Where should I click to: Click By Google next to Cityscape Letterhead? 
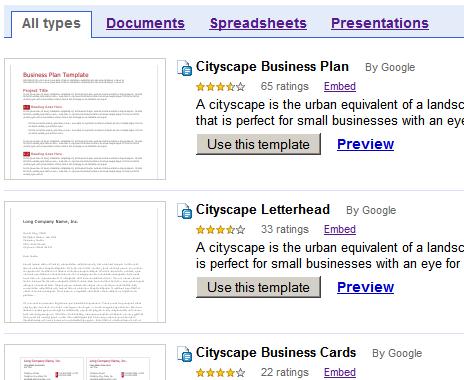[x=371, y=211]
